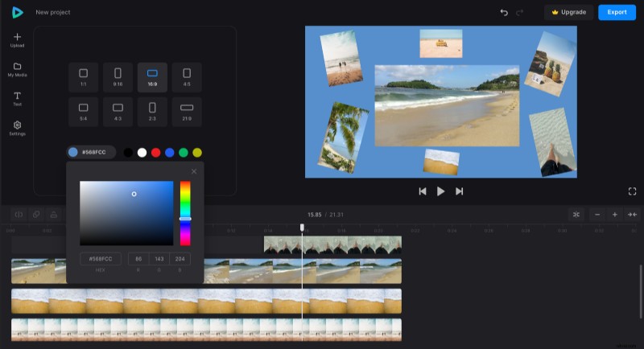Image resolution: width=644 pixels, height=349 pixels.
Task: Toggle timeline snapping icon
Action: click(x=576, y=215)
